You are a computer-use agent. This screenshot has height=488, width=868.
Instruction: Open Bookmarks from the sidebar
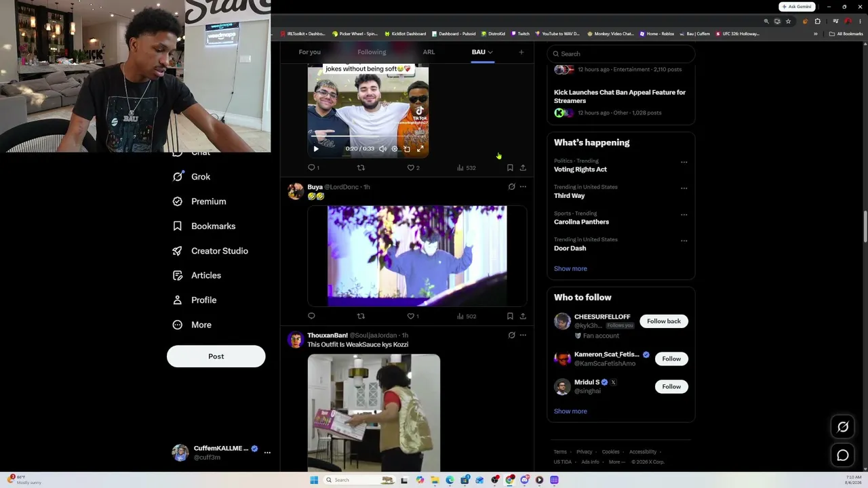204,226
